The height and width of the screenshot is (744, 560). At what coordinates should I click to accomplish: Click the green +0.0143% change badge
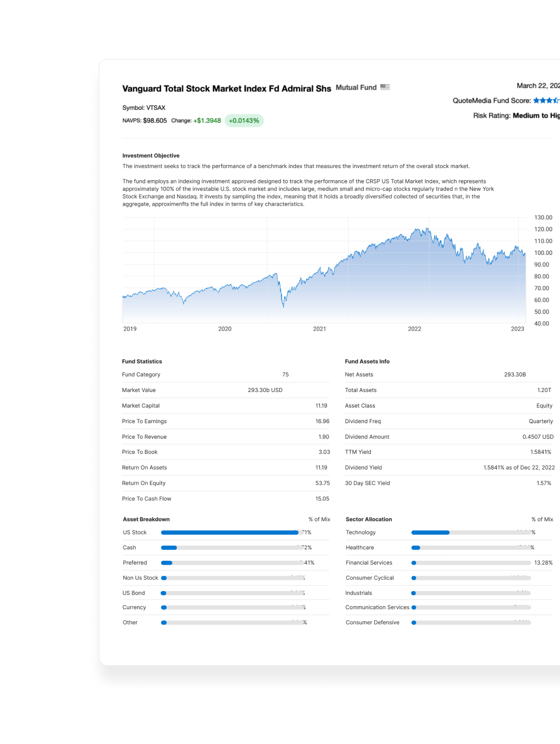[x=244, y=121]
